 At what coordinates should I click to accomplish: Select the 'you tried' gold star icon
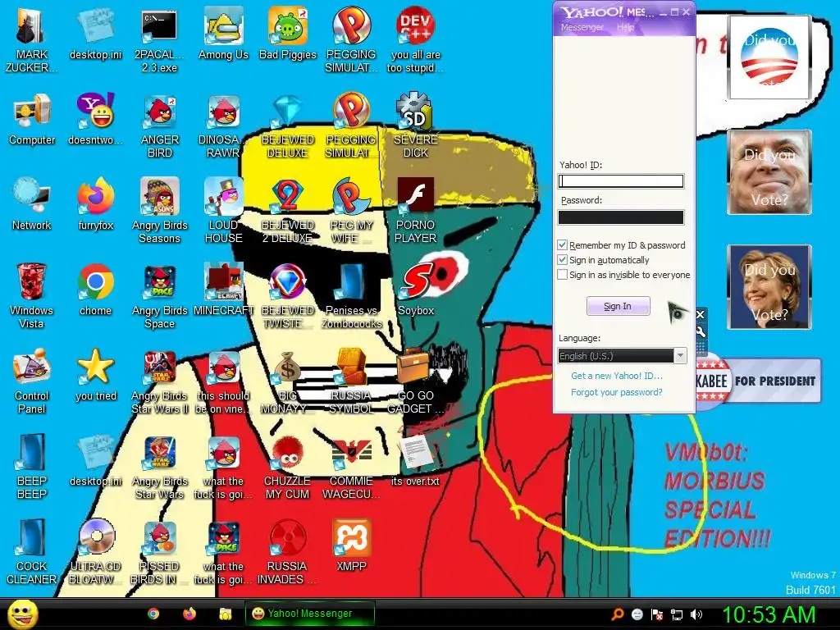95,374
